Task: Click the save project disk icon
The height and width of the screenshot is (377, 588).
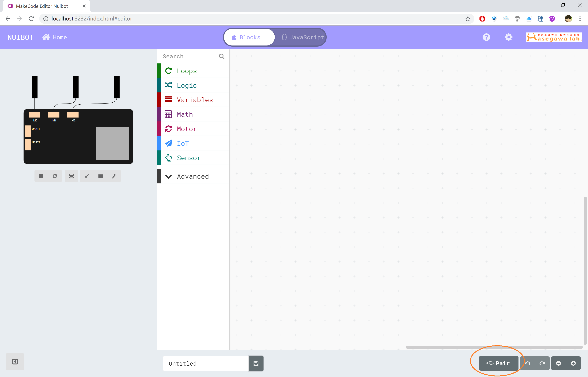Action: pyautogui.click(x=256, y=363)
